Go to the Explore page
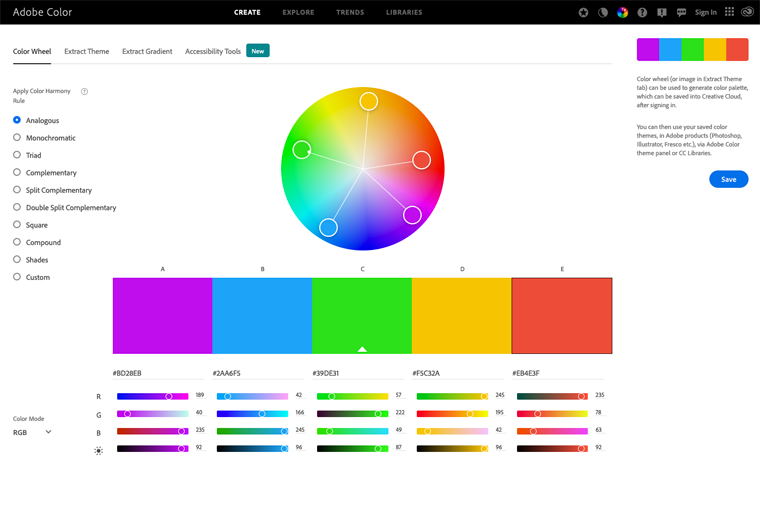The image size is (760, 520). (299, 13)
